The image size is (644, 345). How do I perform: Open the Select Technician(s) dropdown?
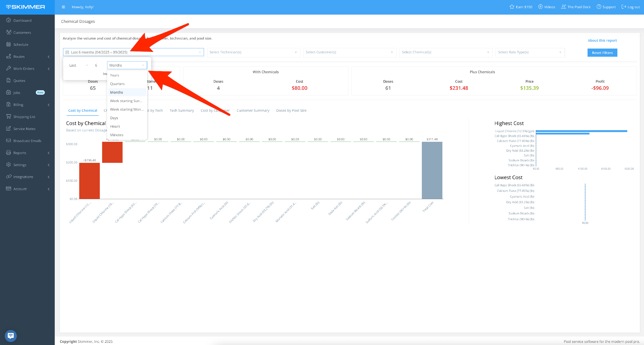253,52
